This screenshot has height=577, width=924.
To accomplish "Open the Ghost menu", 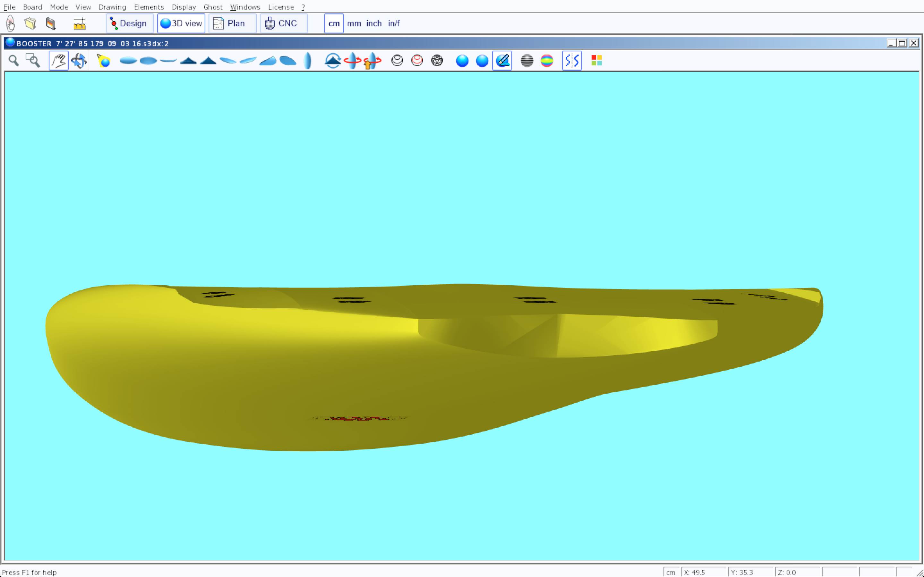I will [x=213, y=7].
